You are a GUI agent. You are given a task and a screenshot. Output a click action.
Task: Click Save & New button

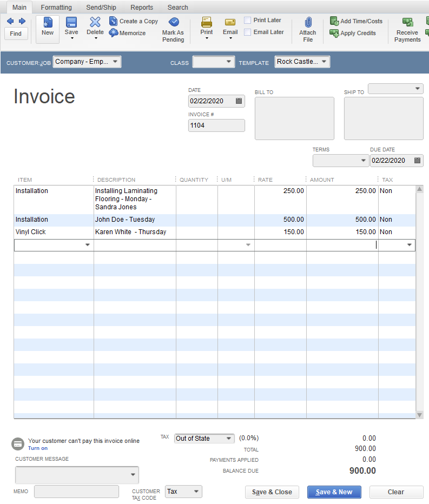334,492
